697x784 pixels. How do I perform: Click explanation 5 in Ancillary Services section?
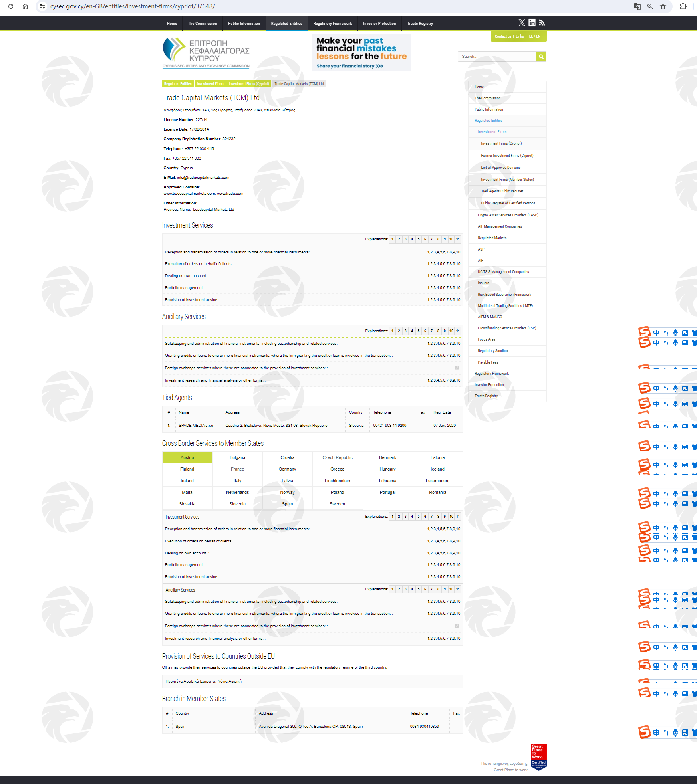point(419,331)
